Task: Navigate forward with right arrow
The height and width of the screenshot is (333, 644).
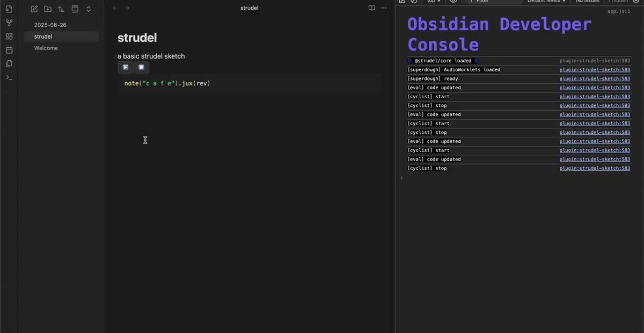Action: (x=127, y=8)
